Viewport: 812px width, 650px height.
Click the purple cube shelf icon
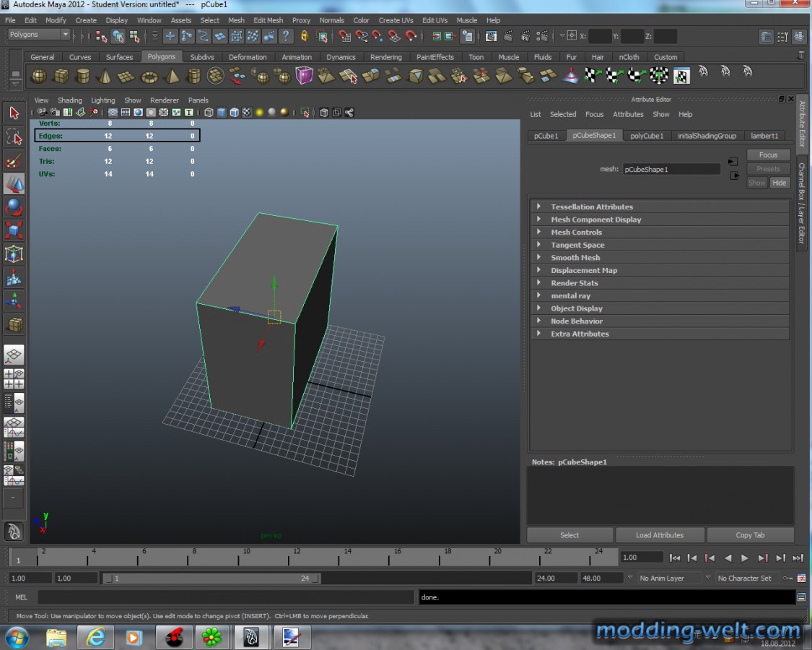tap(304, 76)
